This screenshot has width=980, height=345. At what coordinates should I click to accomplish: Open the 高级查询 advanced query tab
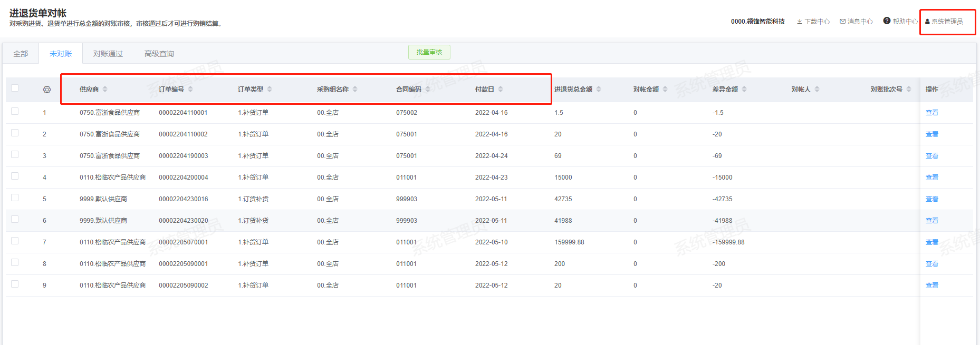[x=159, y=54]
